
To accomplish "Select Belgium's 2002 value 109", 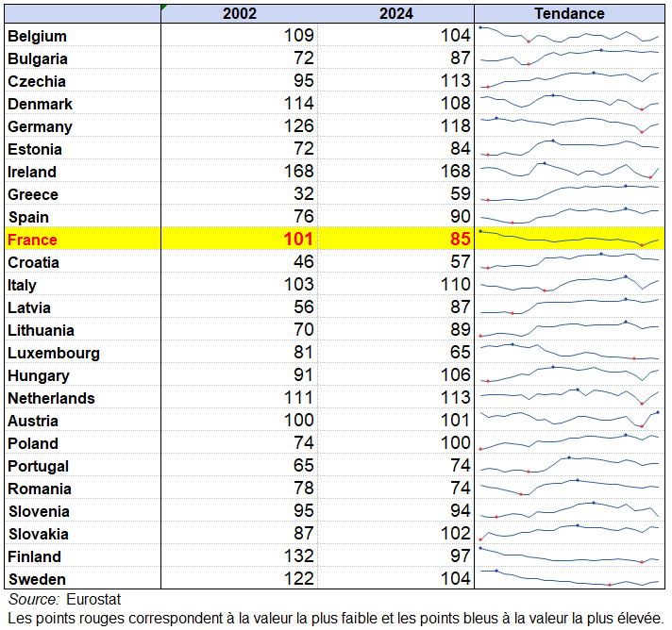I will coord(298,35).
